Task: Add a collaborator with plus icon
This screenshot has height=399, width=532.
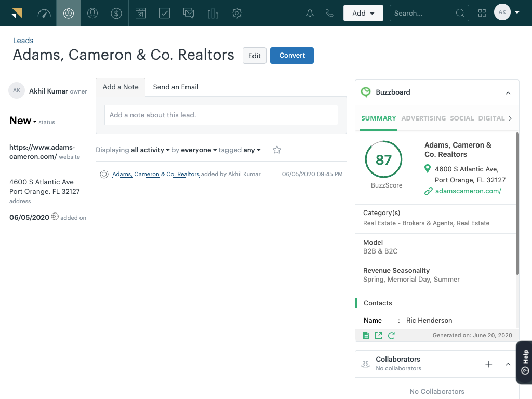Action: 488,364
